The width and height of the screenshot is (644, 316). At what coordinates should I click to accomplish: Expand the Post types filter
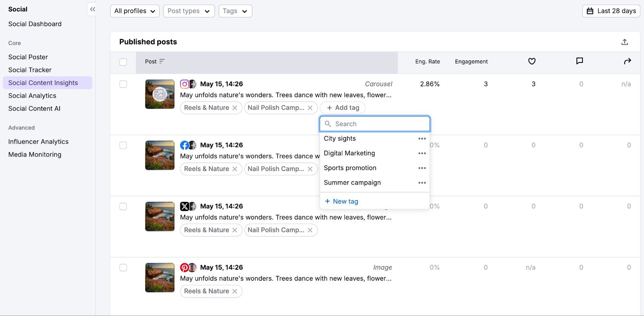tap(189, 11)
